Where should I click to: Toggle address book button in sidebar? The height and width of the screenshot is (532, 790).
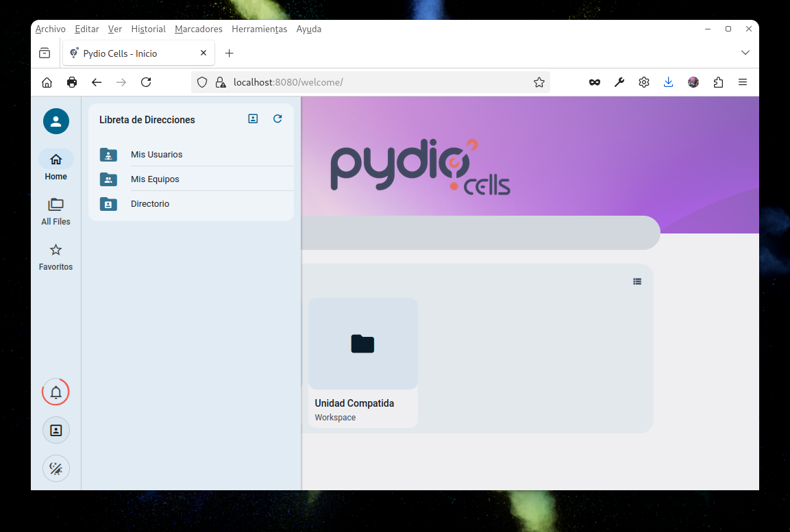click(56, 431)
